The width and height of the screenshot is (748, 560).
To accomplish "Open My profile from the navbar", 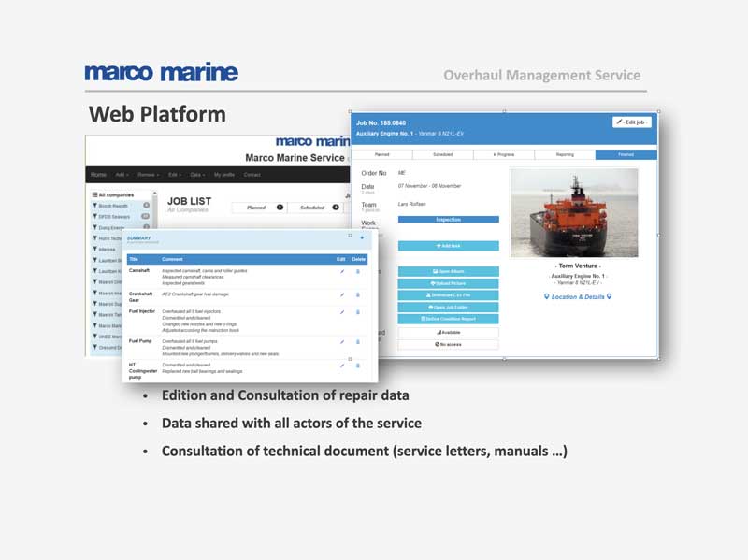I will [x=224, y=175].
